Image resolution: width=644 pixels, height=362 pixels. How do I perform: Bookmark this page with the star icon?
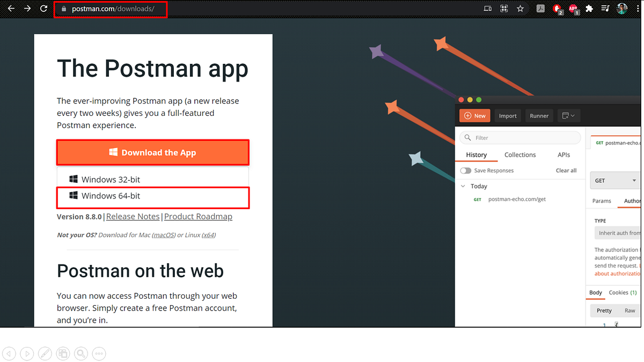click(x=520, y=9)
